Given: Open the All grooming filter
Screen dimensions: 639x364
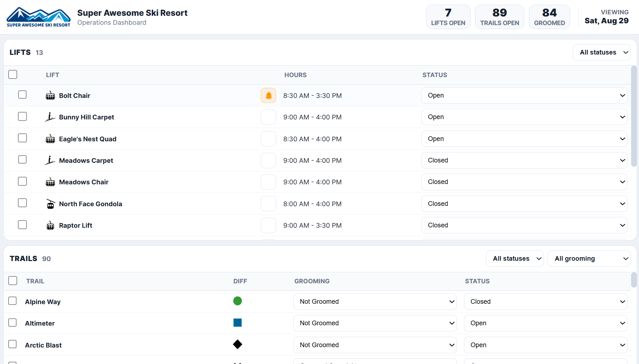Looking at the screenshot, I should (x=589, y=259).
